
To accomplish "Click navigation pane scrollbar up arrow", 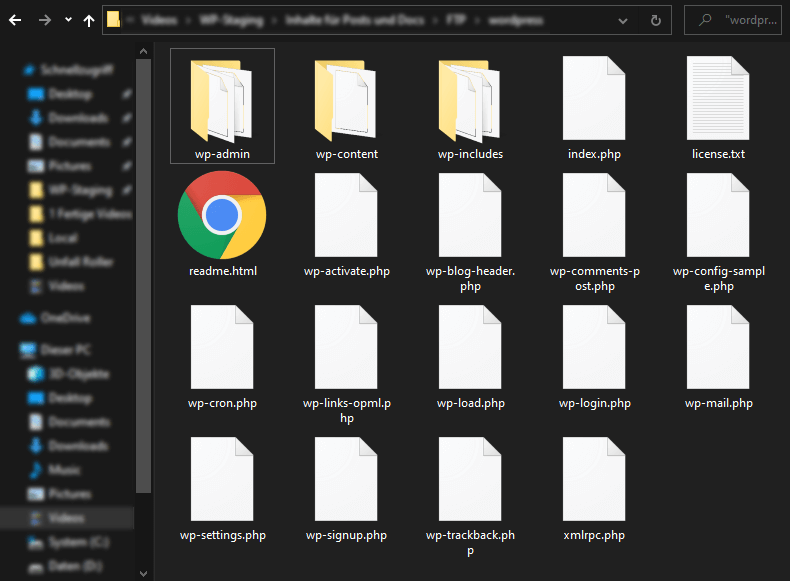I will click(144, 51).
